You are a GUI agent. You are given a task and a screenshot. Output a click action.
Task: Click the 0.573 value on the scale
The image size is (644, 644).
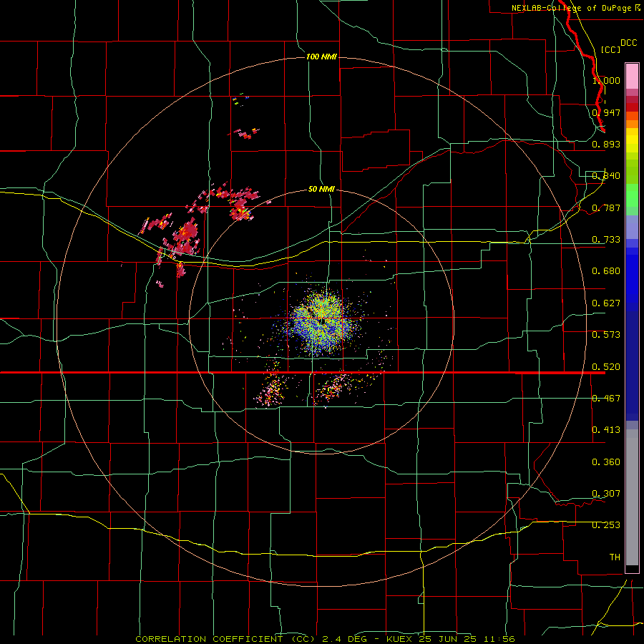pyautogui.click(x=606, y=335)
